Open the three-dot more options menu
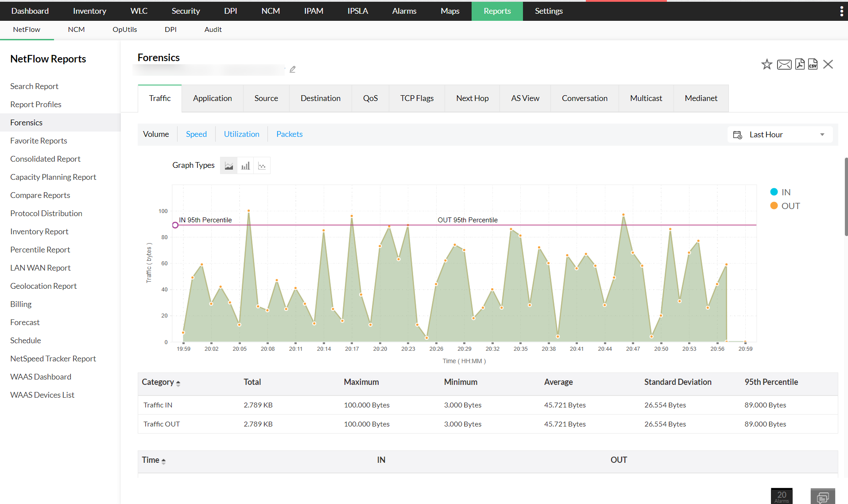Image resolution: width=848 pixels, height=504 pixels. point(841,11)
